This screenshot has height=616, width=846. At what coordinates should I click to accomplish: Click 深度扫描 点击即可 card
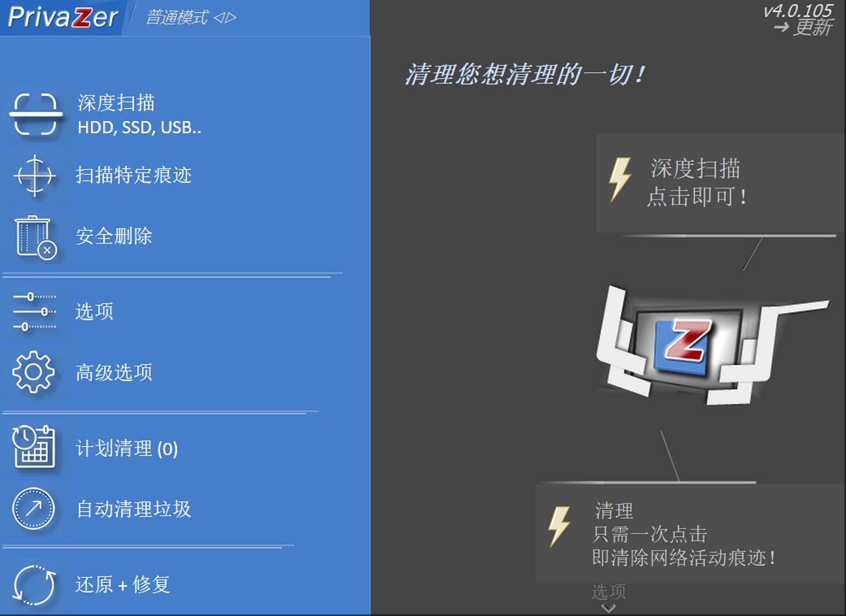721,183
